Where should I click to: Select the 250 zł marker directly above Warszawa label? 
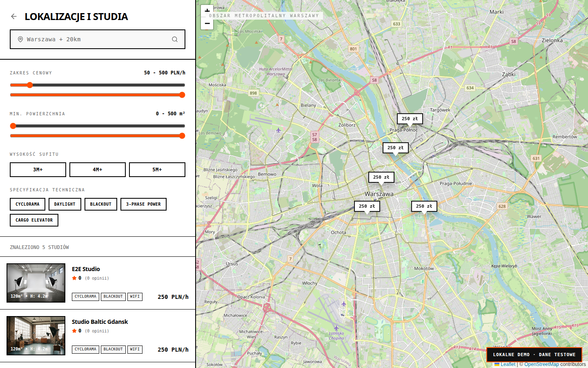pos(381,177)
